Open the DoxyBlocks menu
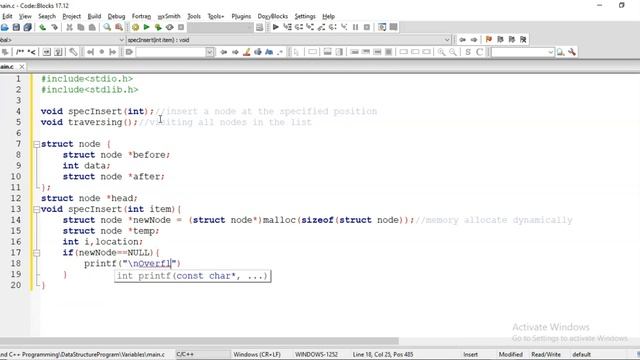 (x=273, y=16)
